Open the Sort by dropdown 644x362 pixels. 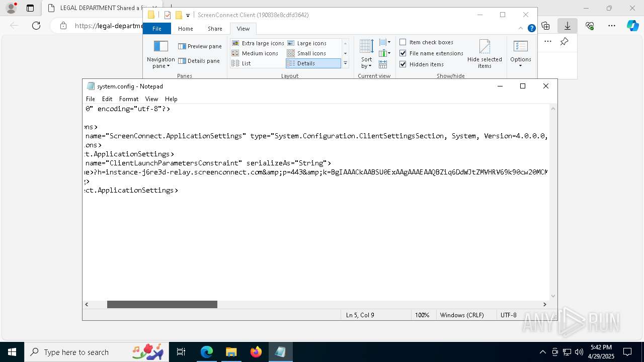(x=366, y=54)
